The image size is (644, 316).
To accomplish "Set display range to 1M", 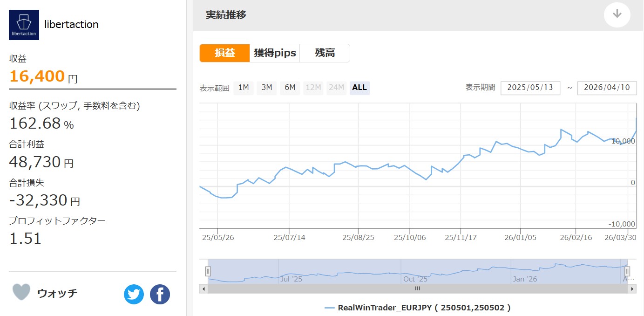I will (x=244, y=88).
